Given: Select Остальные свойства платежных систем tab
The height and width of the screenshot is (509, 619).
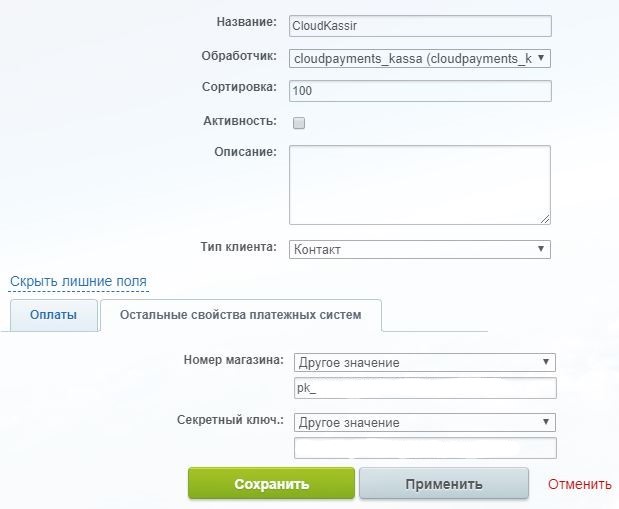Looking at the screenshot, I should (x=240, y=315).
